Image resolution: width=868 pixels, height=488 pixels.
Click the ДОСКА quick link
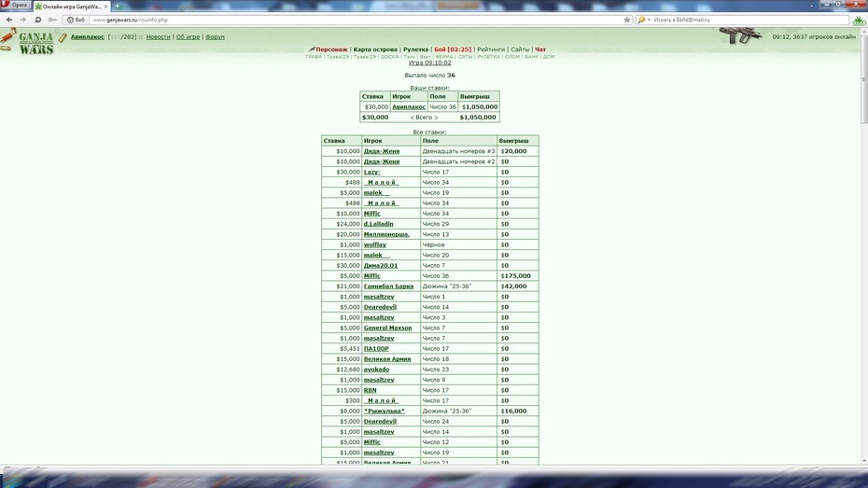tap(390, 56)
